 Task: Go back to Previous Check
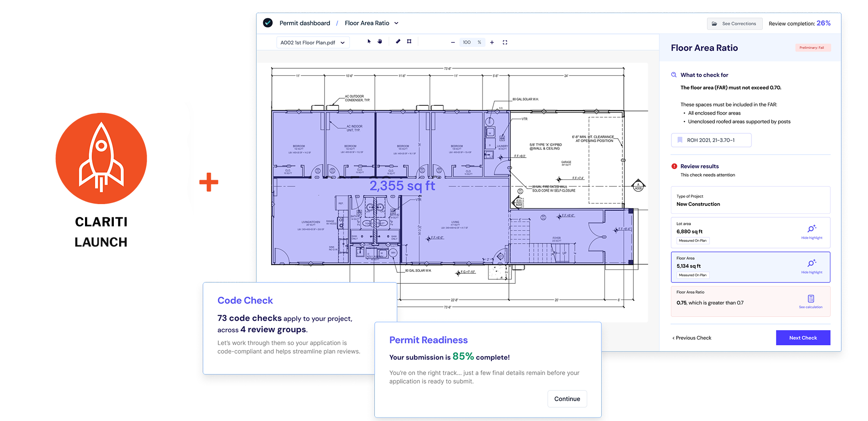692,338
